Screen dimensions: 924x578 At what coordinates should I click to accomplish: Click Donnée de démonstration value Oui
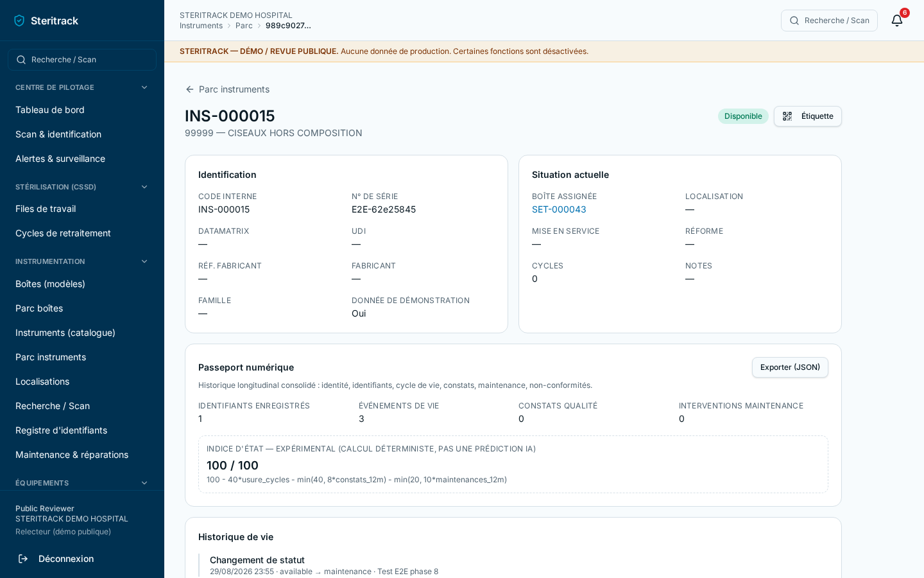point(359,313)
